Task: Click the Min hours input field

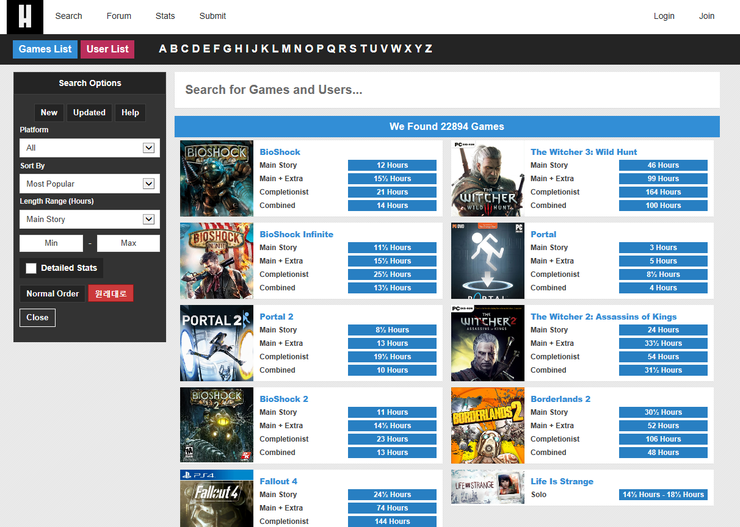Action: coord(51,243)
